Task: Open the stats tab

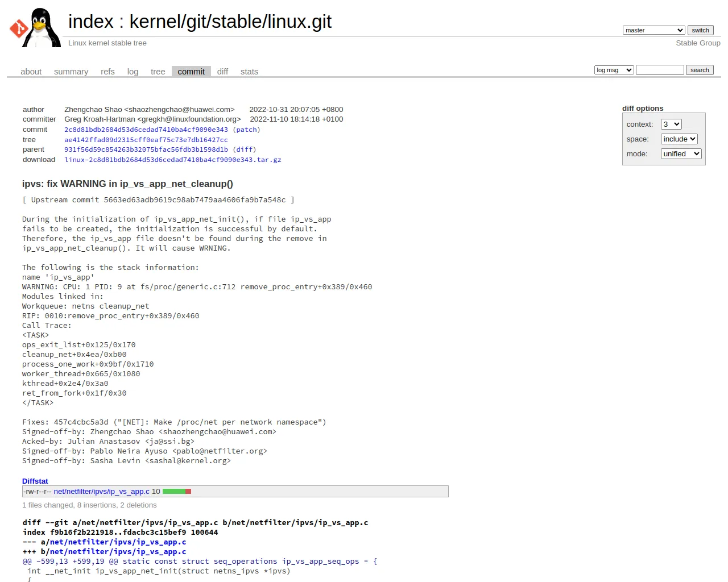Action: 249,72
